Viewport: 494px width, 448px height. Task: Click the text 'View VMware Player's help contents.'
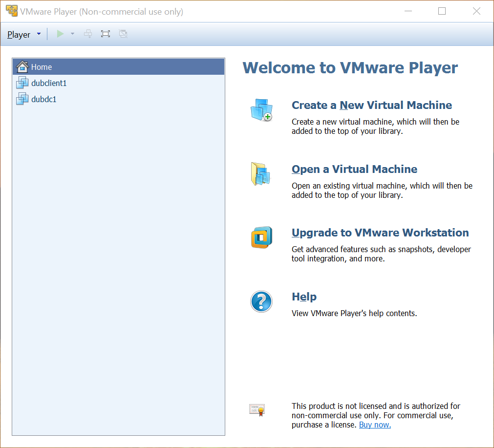pyautogui.click(x=354, y=314)
